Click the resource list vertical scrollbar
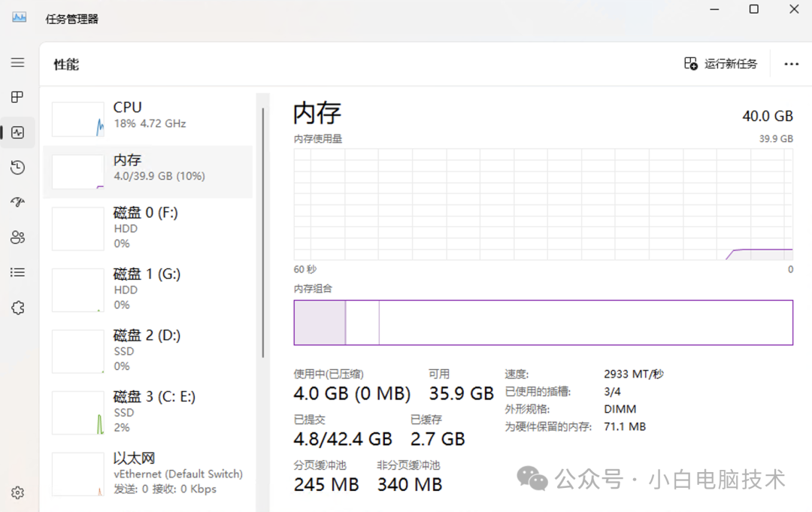The height and width of the screenshot is (512, 812). coord(263,233)
